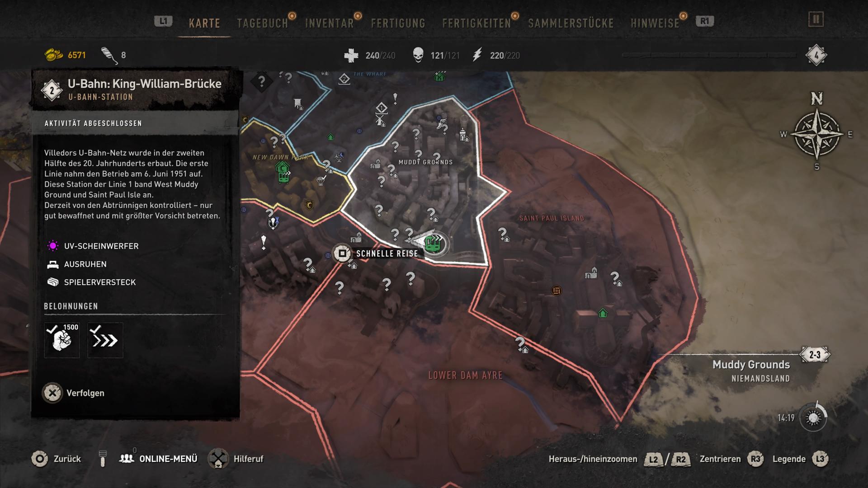Image resolution: width=868 pixels, height=488 pixels.
Task: Click the experience progress bar at top right
Action: [709, 55]
